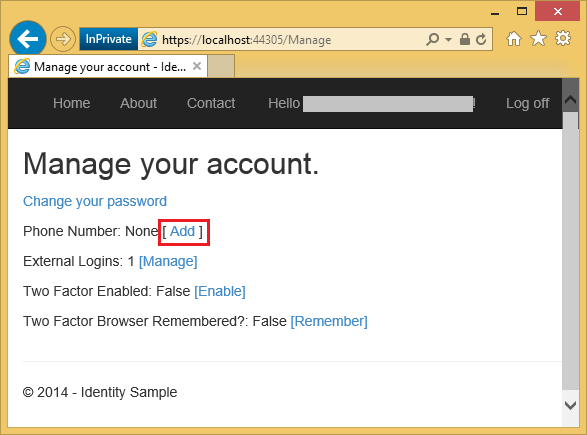The width and height of the screenshot is (587, 435).
Task: Open the Home page icon
Action: coord(514,39)
